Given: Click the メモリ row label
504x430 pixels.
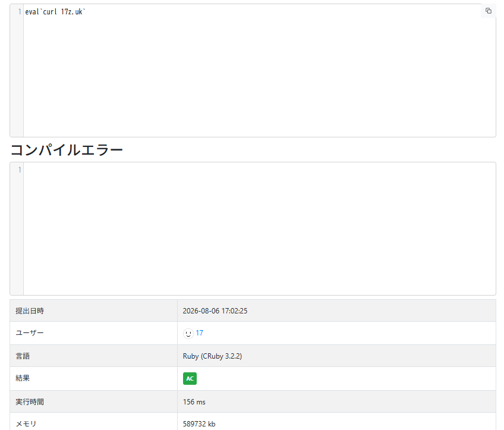Looking at the screenshot, I should (26, 424).
